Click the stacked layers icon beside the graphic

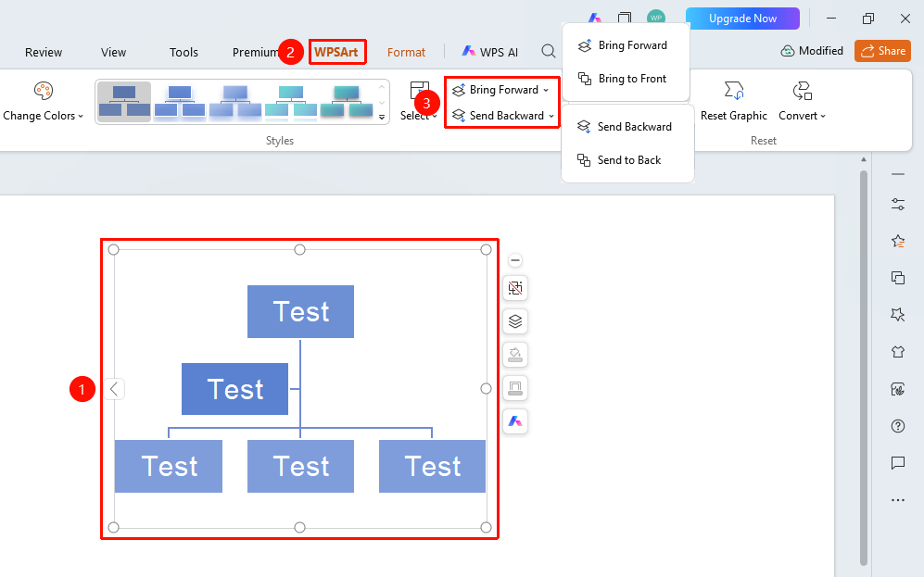(515, 321)
